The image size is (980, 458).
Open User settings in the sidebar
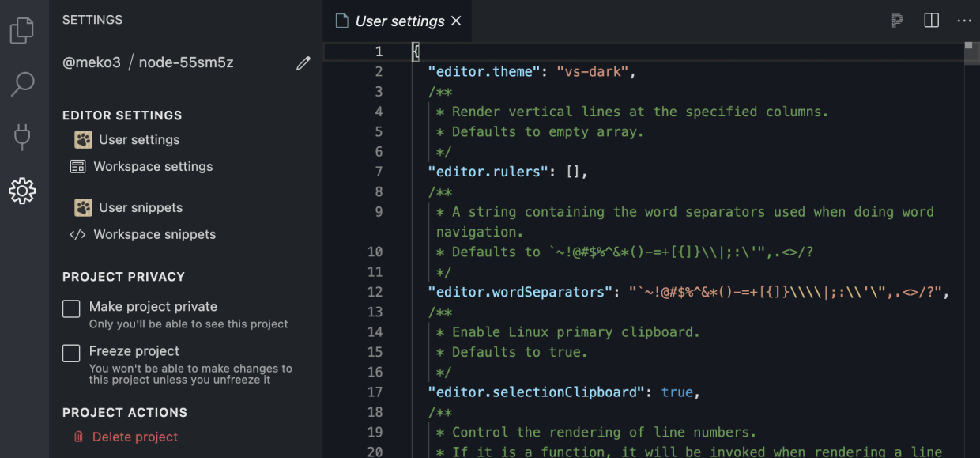(139, 140)
